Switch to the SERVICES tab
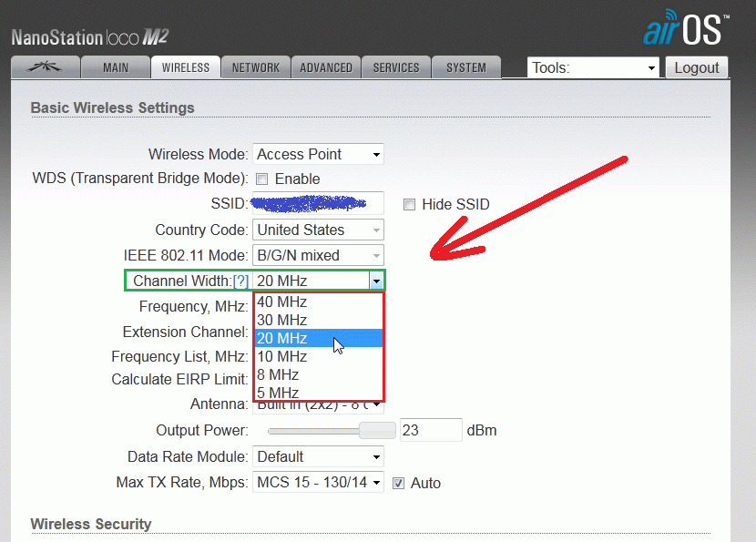The image size is (756, 542). point(396,67)
